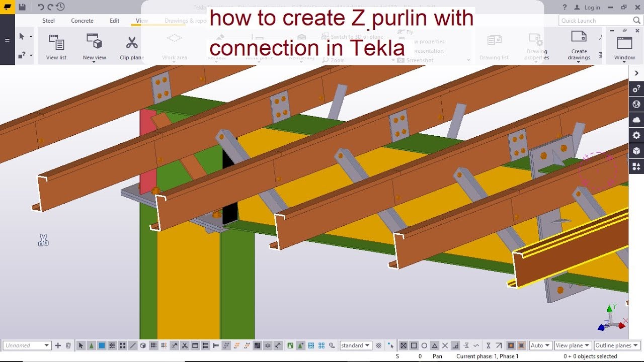The width and height of the screenshot is (644, 362).
Task: Click the "Current phase: 1, Phase 1" status text
Action: (x=487, y=356)
